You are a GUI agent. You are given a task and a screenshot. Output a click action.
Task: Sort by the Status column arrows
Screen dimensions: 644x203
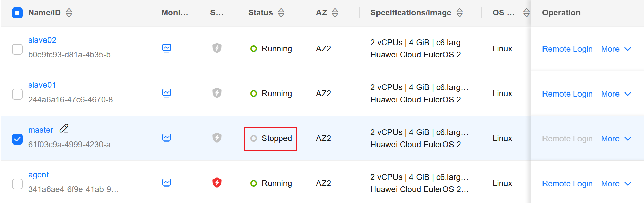point(281,13)
